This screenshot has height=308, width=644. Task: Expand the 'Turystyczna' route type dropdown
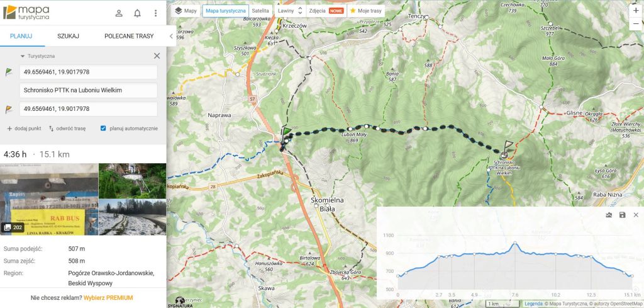click(37, 56)
